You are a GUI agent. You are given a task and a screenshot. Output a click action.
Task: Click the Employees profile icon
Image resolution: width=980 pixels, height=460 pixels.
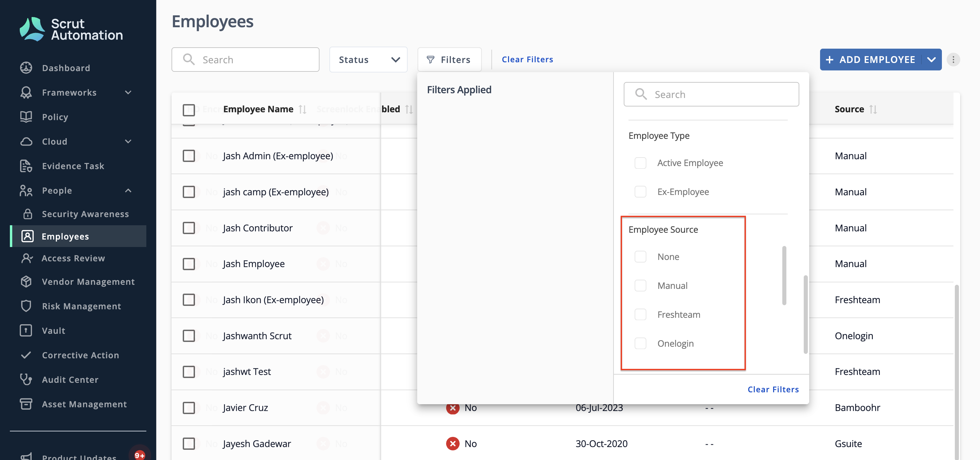tap(27, 236)
